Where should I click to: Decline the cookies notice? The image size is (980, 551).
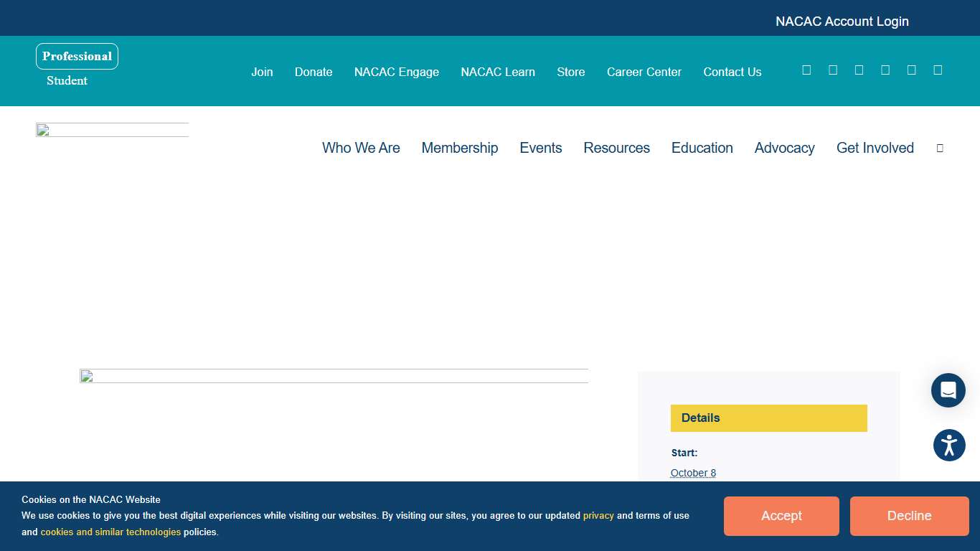click(x=909, y=516)
